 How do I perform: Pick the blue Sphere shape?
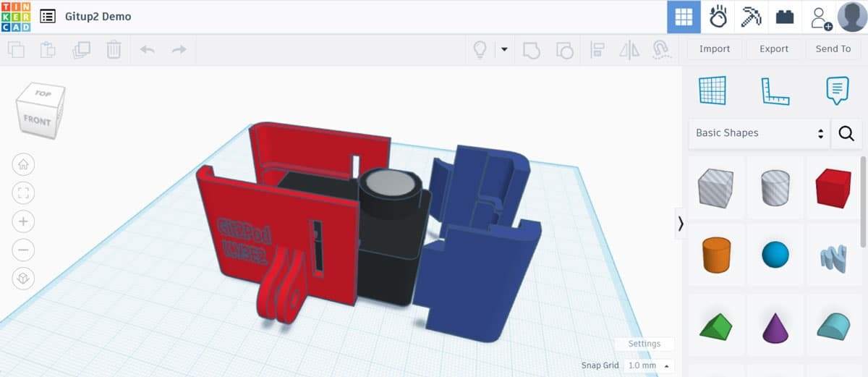(775, 255)
